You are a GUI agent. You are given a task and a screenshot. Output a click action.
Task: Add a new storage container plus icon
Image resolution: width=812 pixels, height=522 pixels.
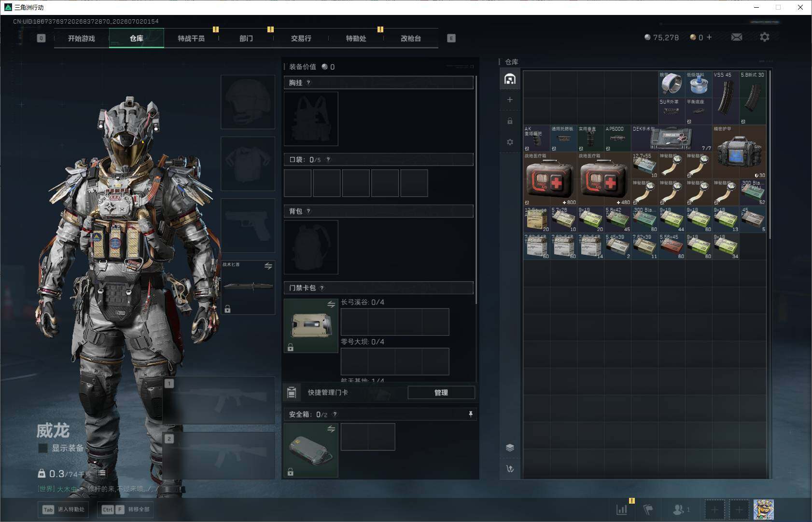tap(510, 100)
